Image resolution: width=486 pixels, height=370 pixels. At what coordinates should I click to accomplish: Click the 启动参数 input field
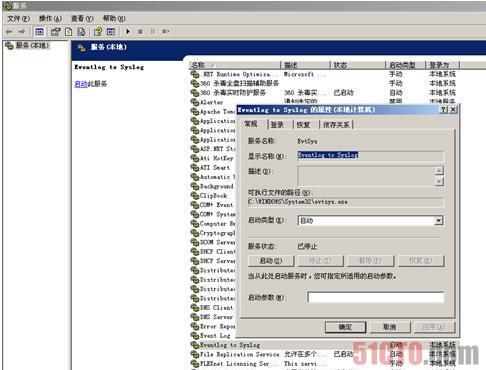click(376, 297)
